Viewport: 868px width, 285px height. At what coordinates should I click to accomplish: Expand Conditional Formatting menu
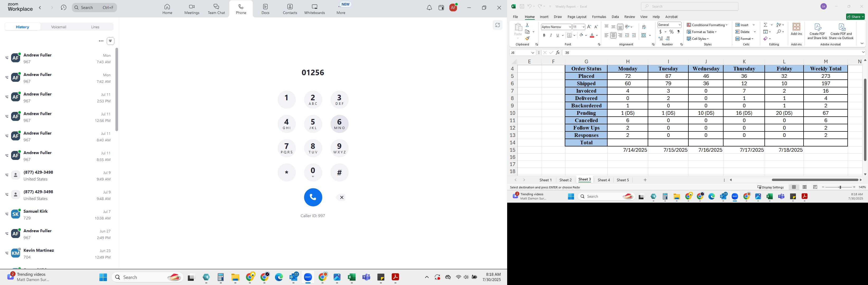[707, 25]
